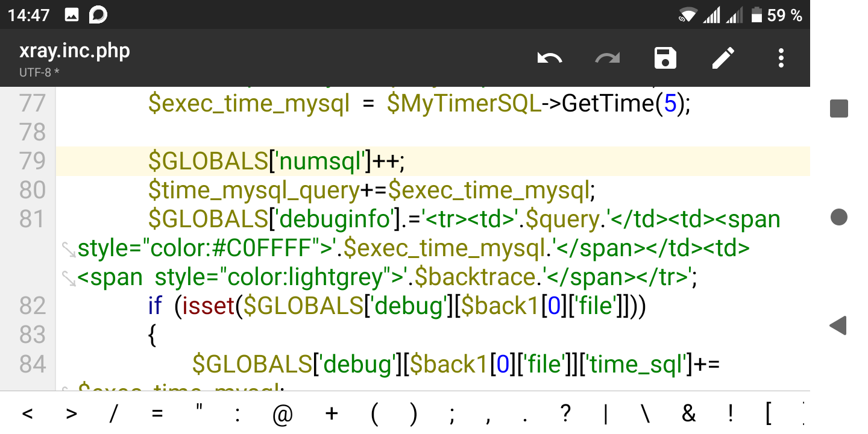Select line number 81 in gutter
This screenshot has height=434, width=868.
point(33,219)
